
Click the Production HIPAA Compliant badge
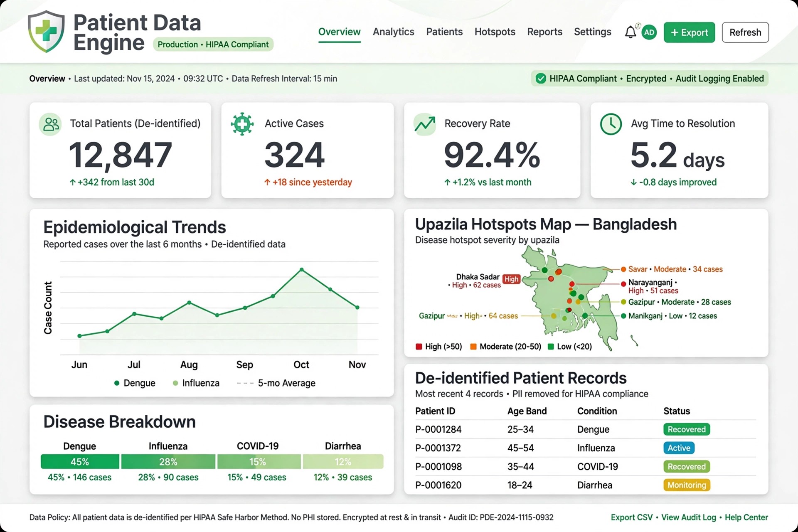[213, 44]
